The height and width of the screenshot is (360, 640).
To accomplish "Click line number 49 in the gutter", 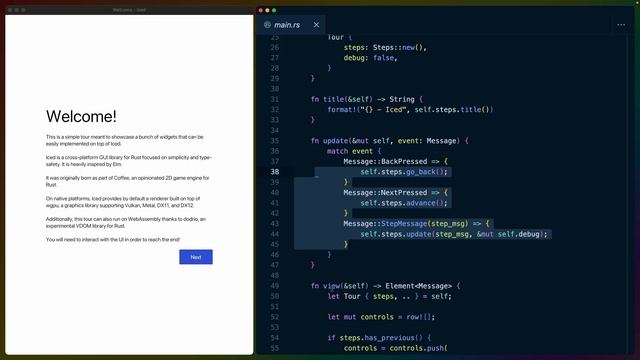I will click(275, 286).
